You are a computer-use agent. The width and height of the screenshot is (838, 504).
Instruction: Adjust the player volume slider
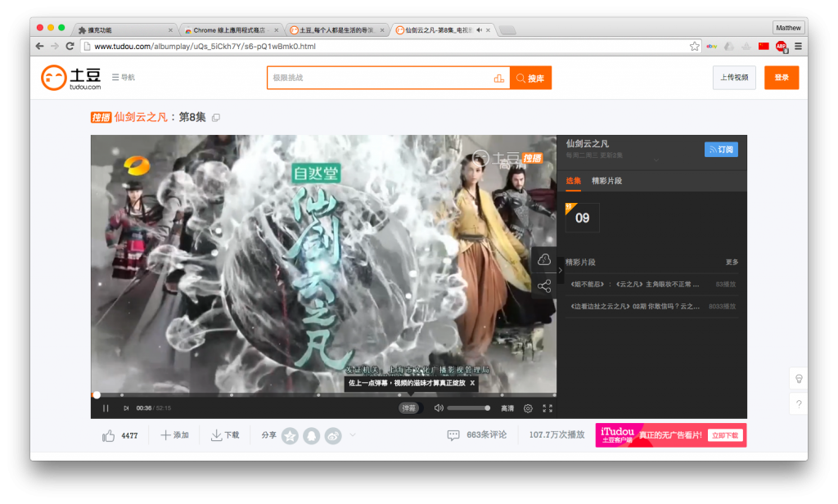(x=469, y=408)
